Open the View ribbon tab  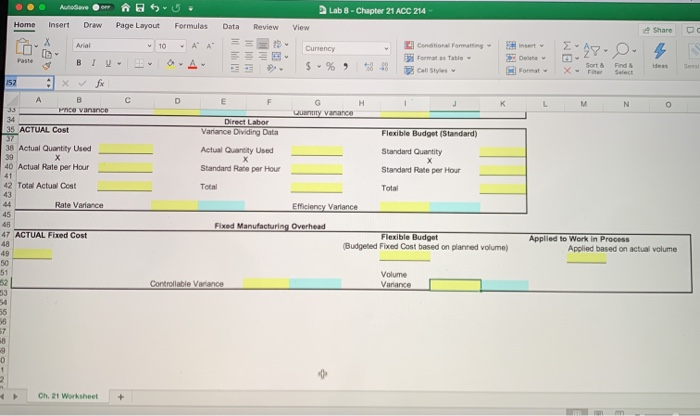[301, 27]
